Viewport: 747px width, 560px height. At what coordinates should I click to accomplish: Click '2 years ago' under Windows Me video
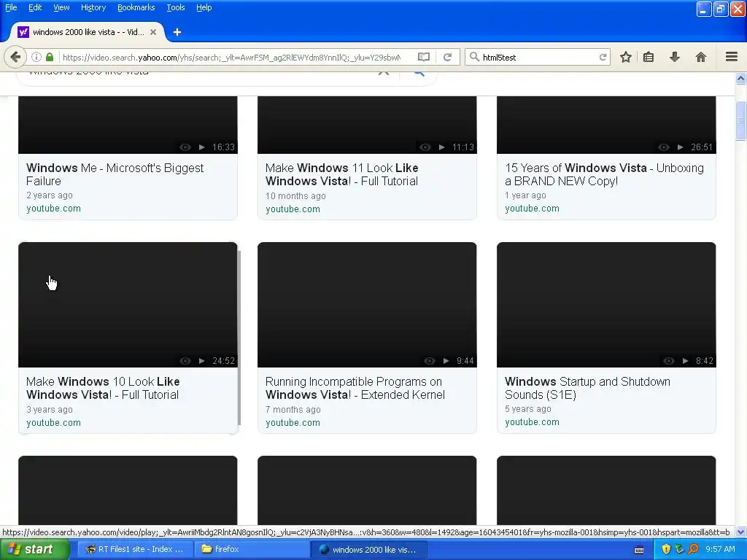tap(50, 195)
